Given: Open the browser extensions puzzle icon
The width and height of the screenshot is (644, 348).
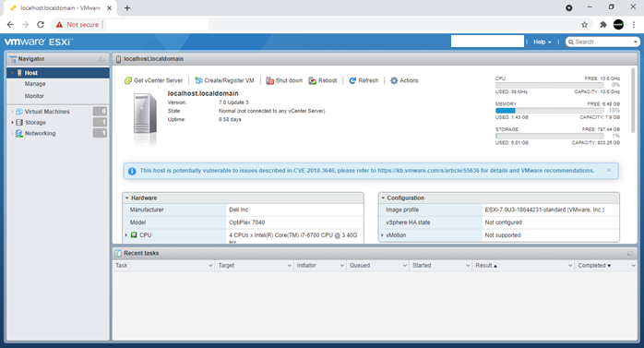Looking at the screenshot, I should coord(602,25).
